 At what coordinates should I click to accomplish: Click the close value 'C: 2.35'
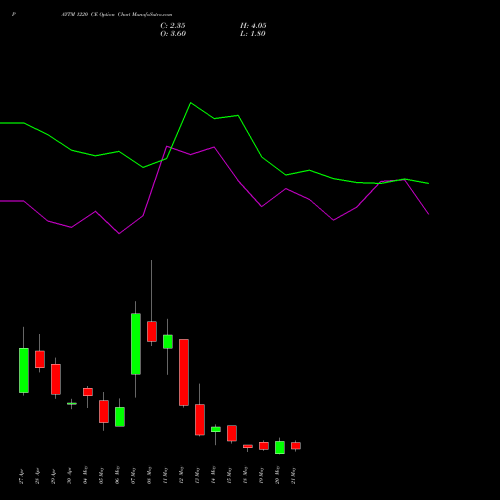(173, 26)
